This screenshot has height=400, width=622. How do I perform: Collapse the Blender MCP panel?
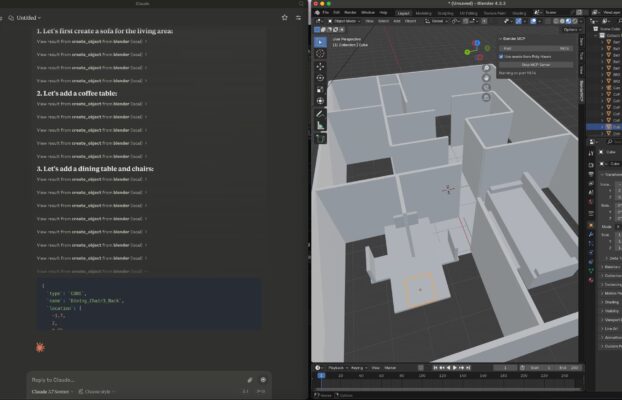pyautogui.click(x=501, y=39)
